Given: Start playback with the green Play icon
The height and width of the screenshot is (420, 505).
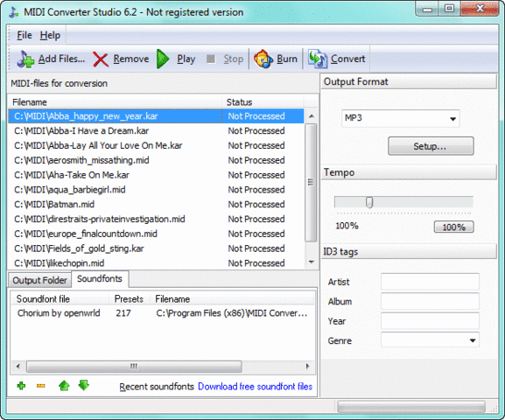Looking at the screenshot, I should 163,59.
